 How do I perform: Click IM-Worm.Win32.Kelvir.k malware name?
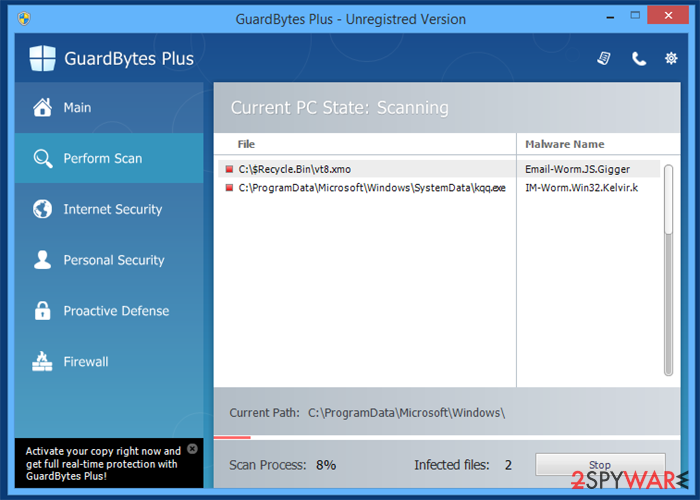click(x=581, y=188)
